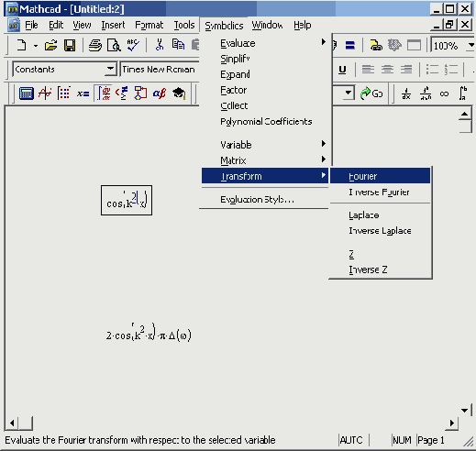Choose Factor from Symbolics menu
The image size is (476, 451).
pos(265,90)
